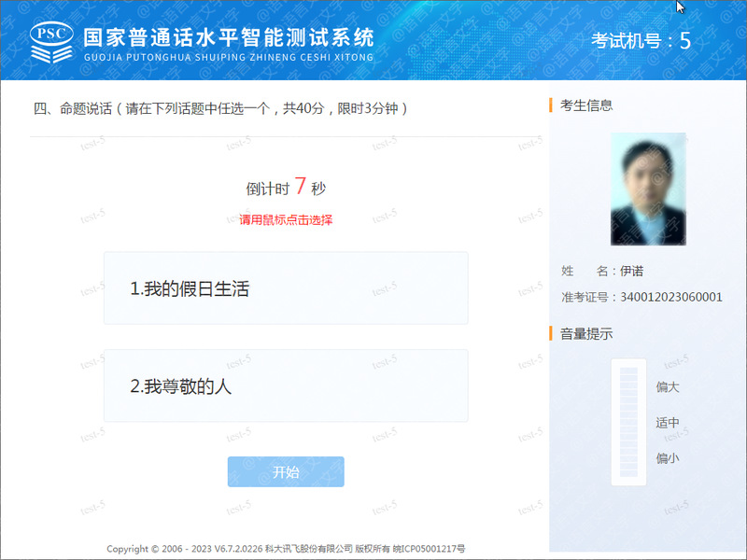This screenshot has width=747, height=560.
Task: Click the 适中 volume label
Action: coord(668,423)
